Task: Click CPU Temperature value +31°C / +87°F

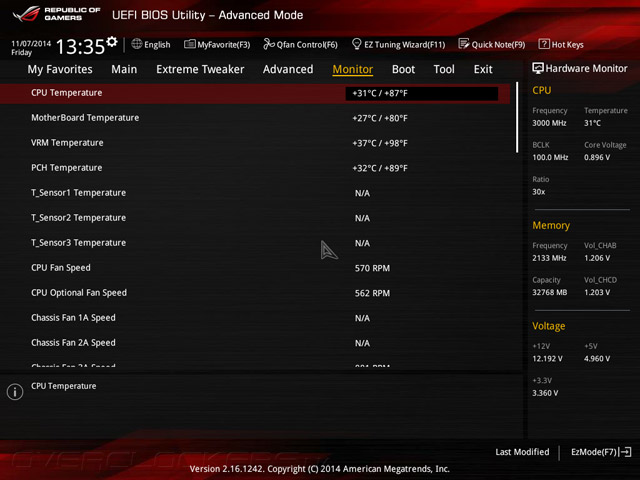Action: (422, 93)
